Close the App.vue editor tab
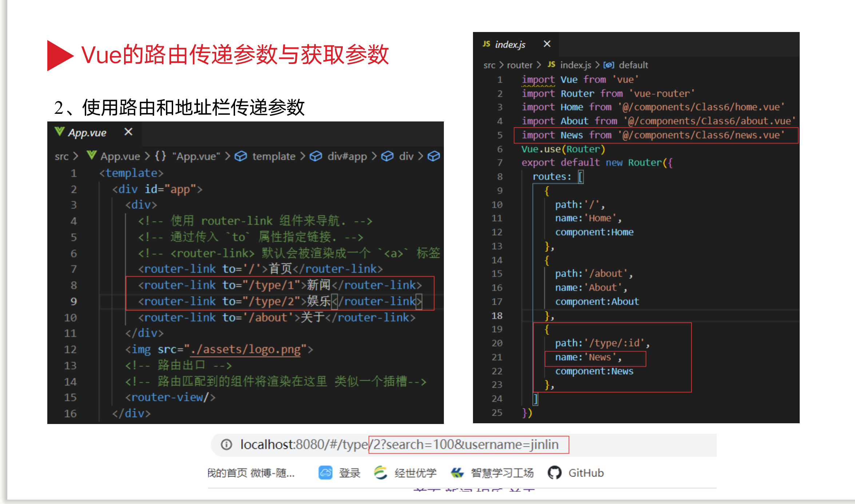855x504 pixels. coord(128,132)
